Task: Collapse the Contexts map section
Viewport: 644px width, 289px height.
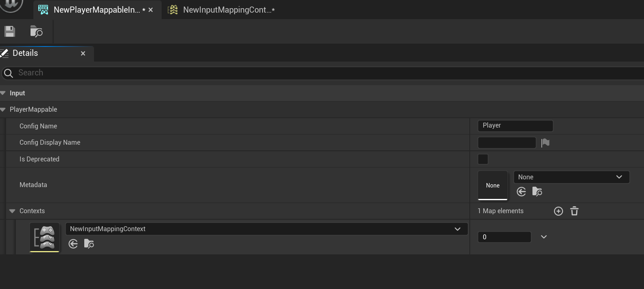Action: tap(12, 211)
